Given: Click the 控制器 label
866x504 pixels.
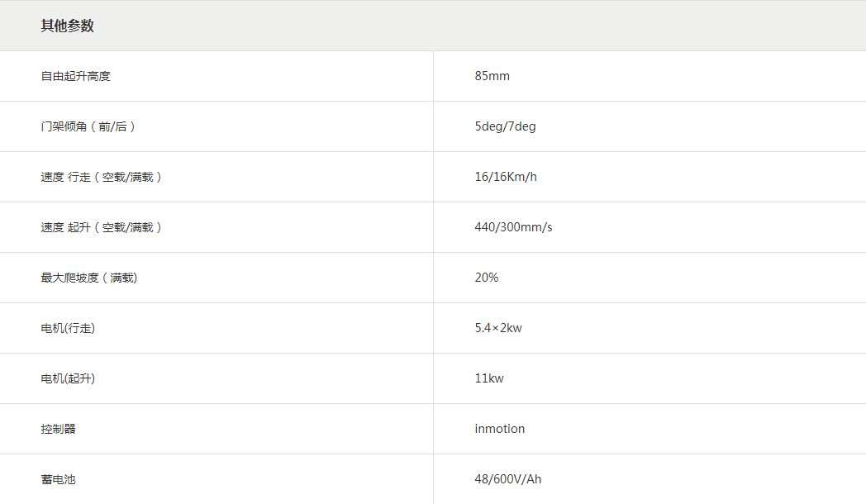Looking at the screenshot, I should (x=59, y=429).
